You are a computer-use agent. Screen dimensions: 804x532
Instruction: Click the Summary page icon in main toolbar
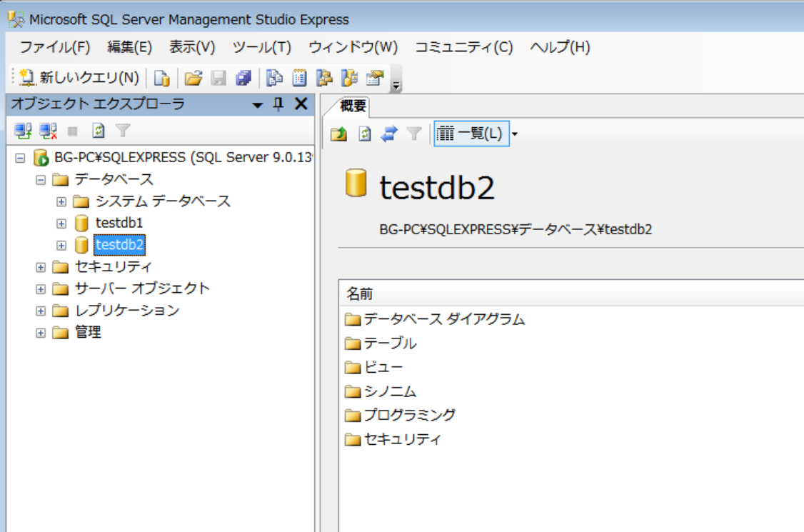coord(300,78)
